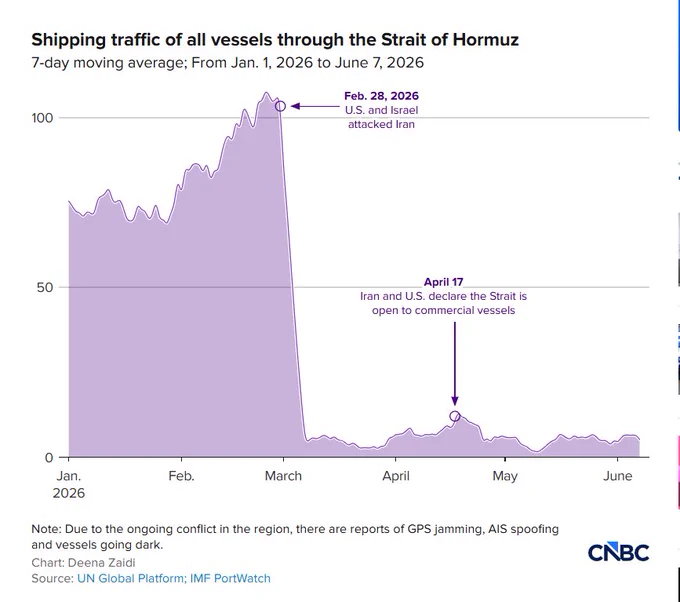
Task: Click the arrow pointing to the Feb. 28 marker
Action: pos(315,106)
